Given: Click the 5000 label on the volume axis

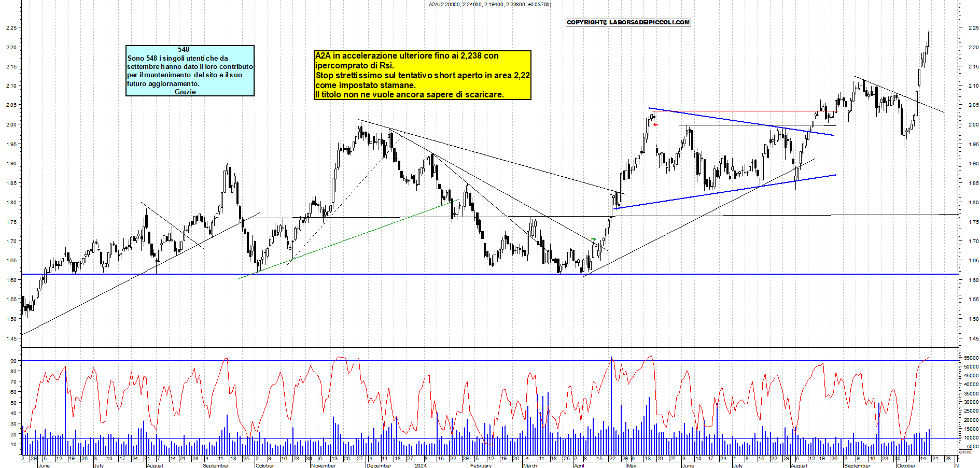Looking at the screenshot, I should [x=973, y=446].
